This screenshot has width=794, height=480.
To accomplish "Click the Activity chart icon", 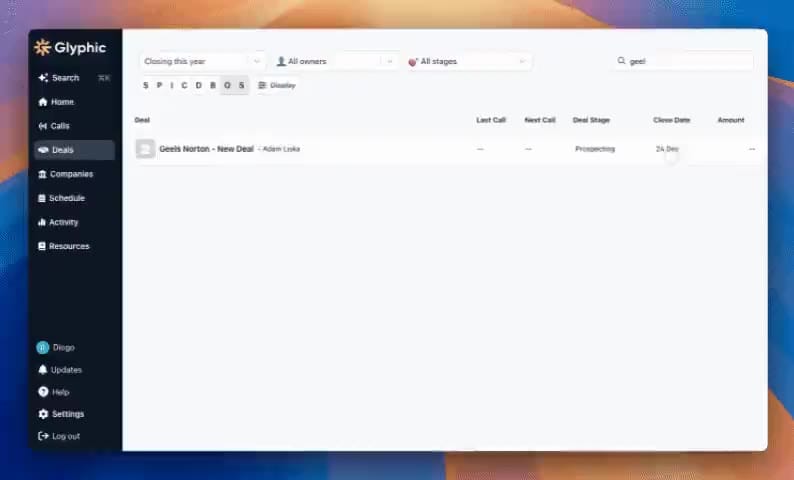I will click(x=42, y=222).
